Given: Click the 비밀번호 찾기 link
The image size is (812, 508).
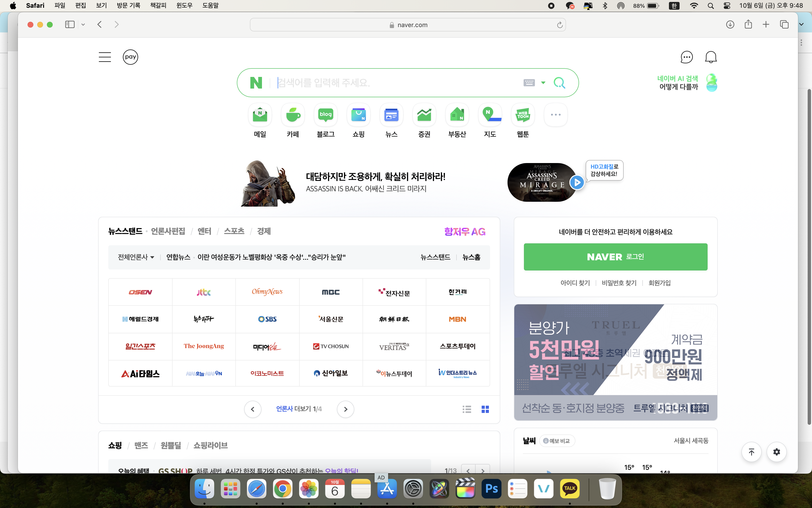Looking at the screenshot, I should click(619, 283).
